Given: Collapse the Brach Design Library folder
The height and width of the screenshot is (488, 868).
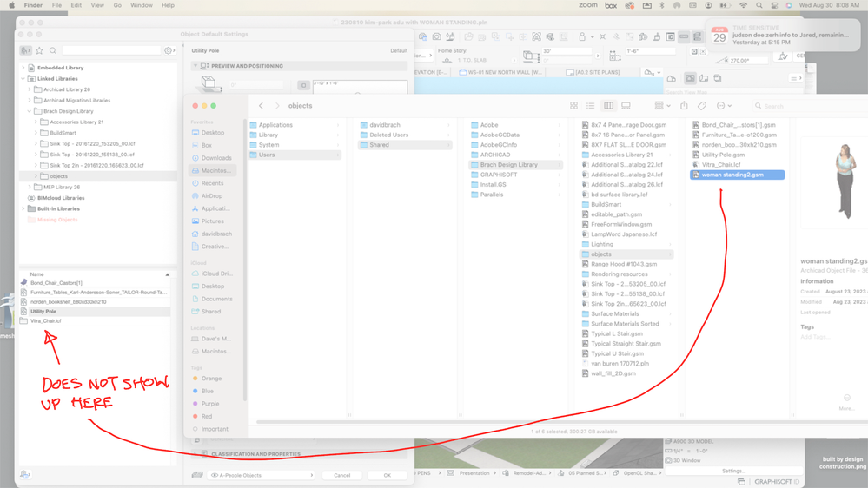Looking at the screenshot, I should (30, 111).
